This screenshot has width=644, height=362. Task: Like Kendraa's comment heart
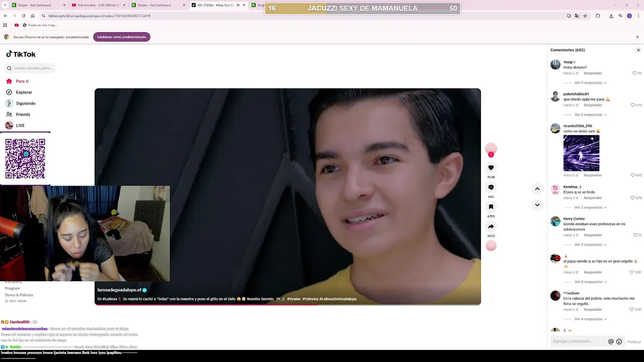(x=632, y=198)
